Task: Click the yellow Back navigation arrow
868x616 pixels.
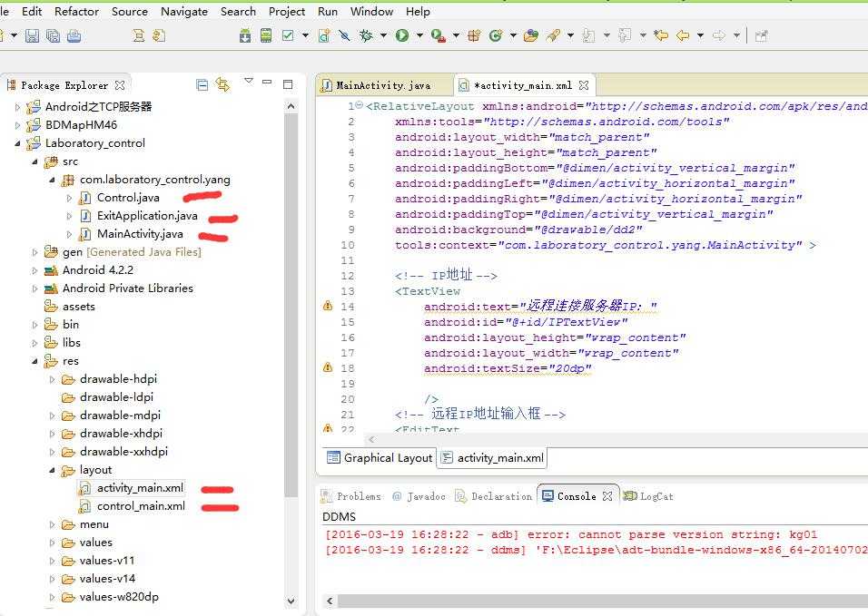Action: 683,36
